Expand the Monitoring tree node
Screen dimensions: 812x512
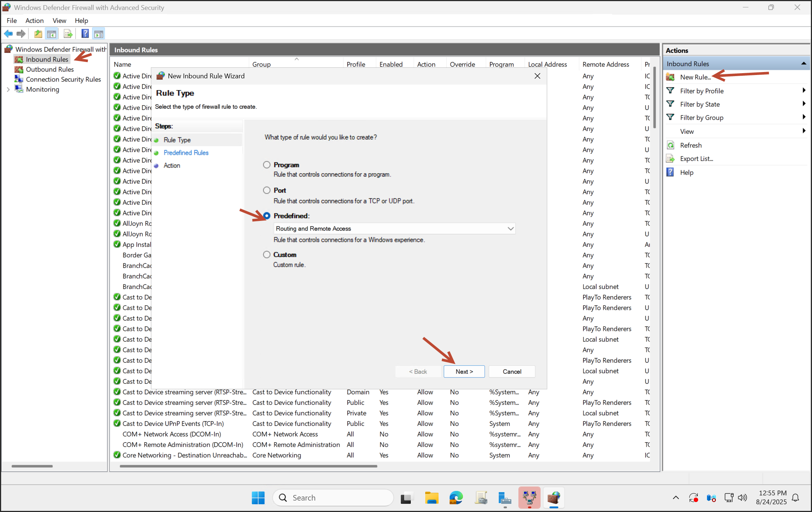click(x=8, y=89)
